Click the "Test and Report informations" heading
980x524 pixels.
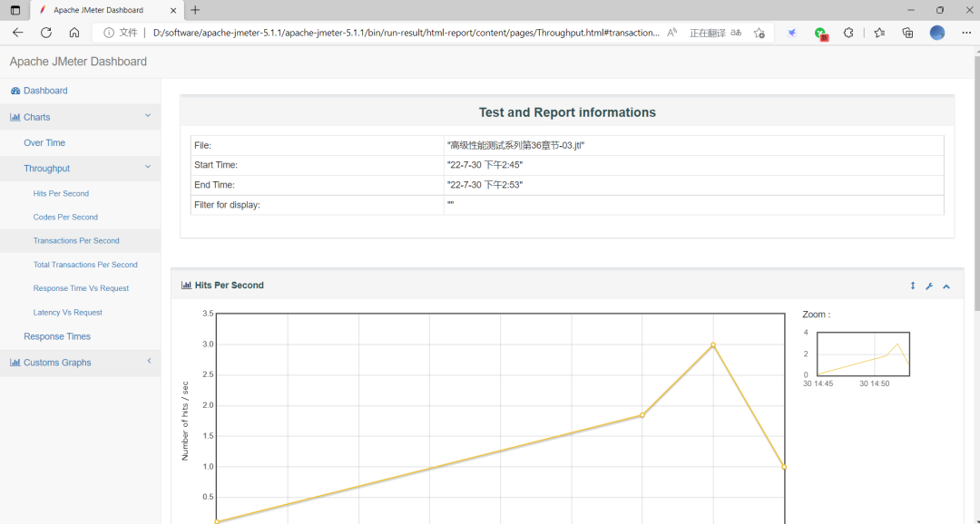tap(567, 112)
